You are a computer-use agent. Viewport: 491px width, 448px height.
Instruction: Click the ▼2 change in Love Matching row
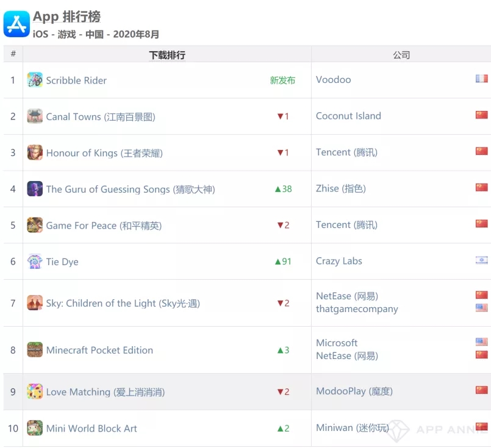pos(283,391)
